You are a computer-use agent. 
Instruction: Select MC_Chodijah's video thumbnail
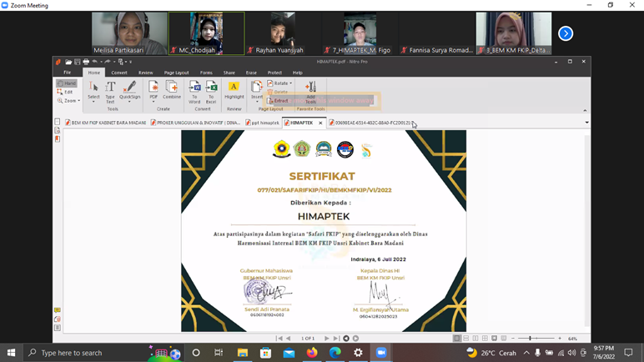click(207, 33)
